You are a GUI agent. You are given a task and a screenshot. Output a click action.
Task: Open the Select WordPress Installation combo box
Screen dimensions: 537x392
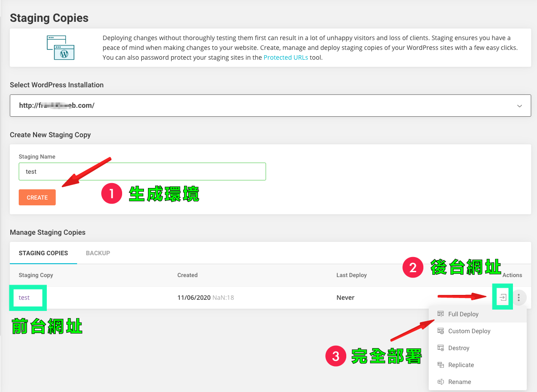click(x=271, y=106)
